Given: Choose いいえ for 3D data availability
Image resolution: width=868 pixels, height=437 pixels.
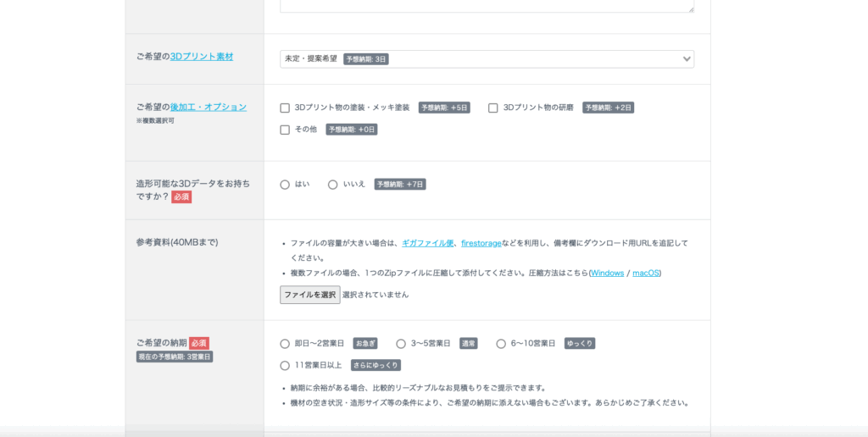Looking at the screenshot, I should [x=333, y=185].
